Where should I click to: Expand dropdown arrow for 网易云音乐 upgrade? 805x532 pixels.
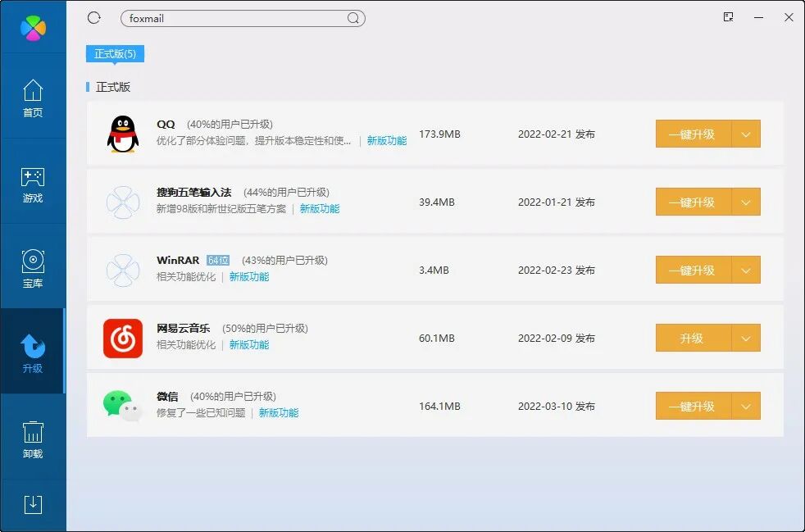(746, 338)
